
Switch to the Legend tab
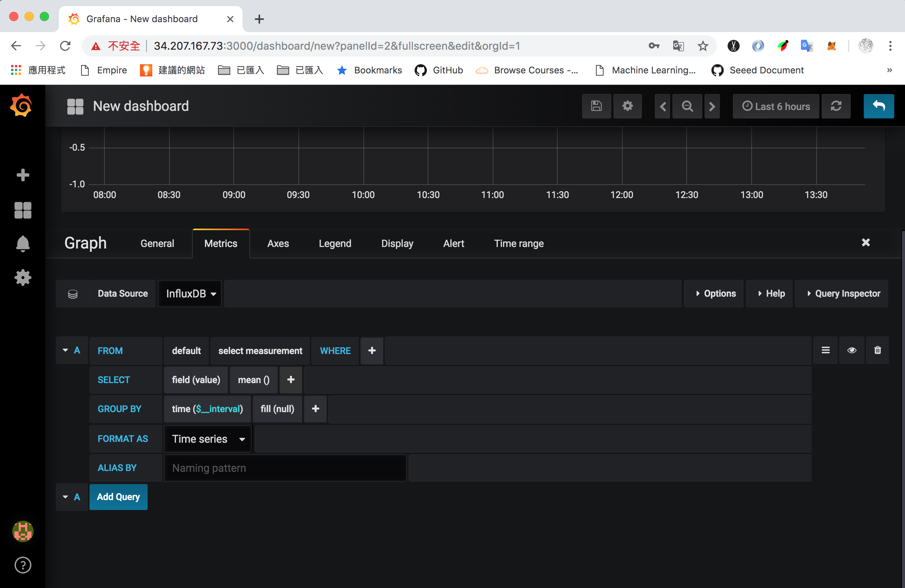point(335,244)
